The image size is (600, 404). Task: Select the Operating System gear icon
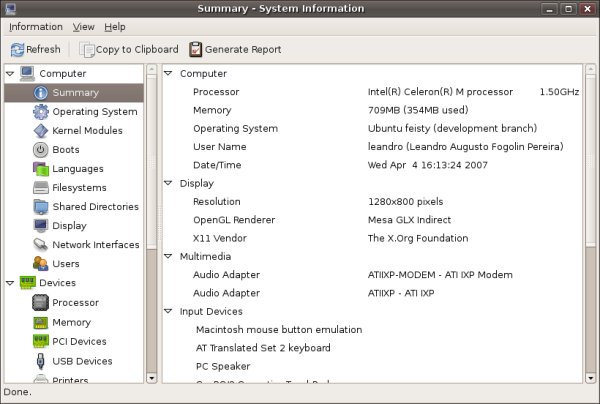click(41, 112)
